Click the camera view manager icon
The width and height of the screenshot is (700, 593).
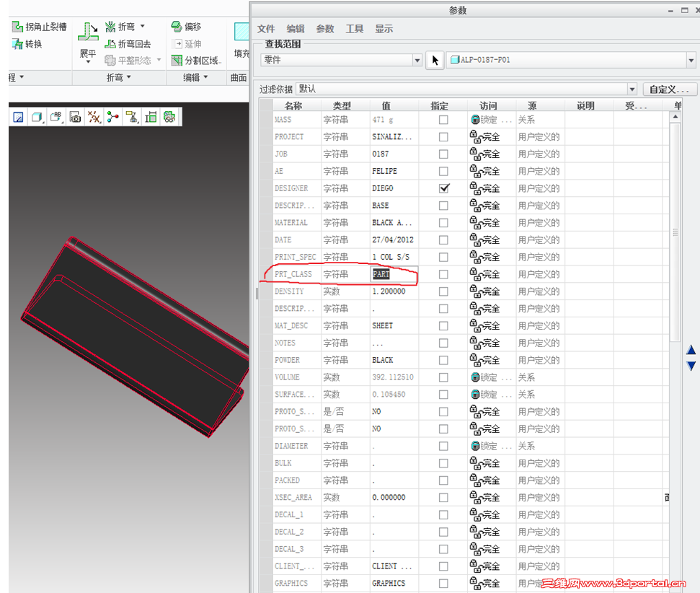(x=75, y=117)
